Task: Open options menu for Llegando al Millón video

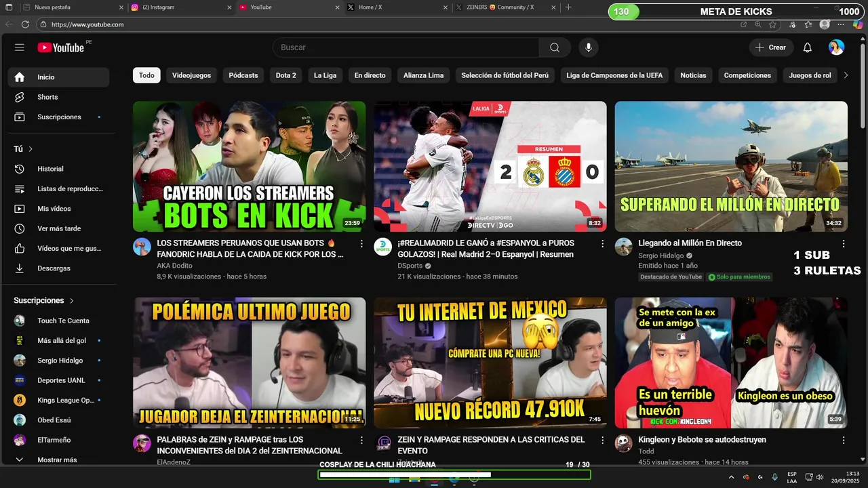Action: (844, 243)
